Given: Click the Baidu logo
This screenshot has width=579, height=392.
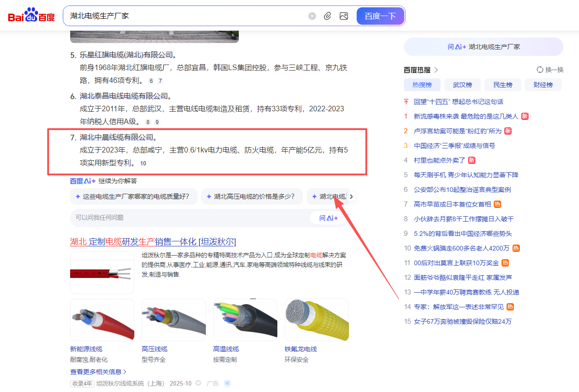Looking at the screenshot, I should [31, 16].
